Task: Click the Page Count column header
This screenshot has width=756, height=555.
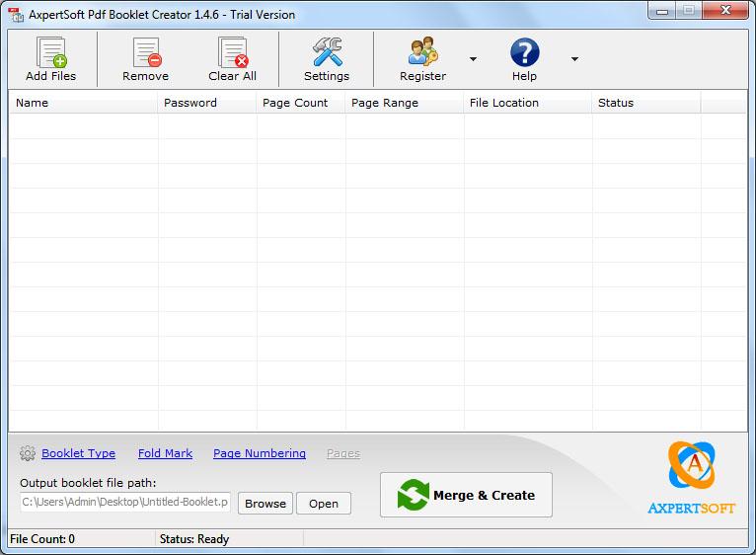Action: coord(301,103)
